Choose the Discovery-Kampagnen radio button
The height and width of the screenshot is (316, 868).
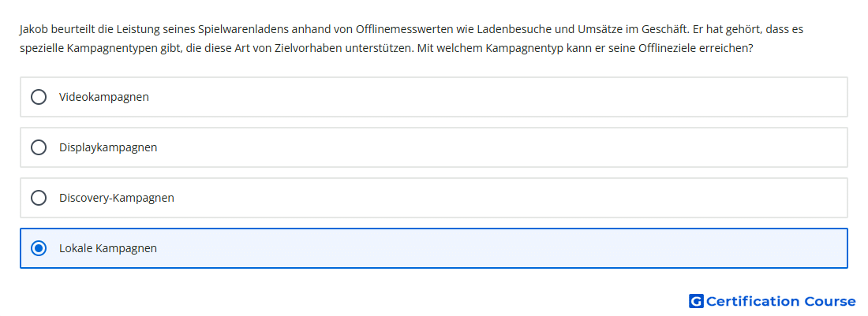point(39,198)
